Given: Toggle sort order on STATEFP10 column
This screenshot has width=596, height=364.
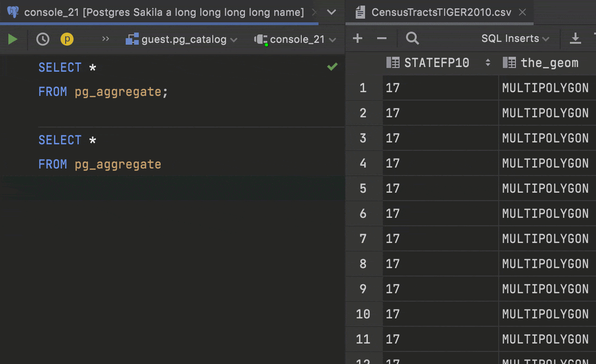Looking at the screenshot, I should (488, 63).
